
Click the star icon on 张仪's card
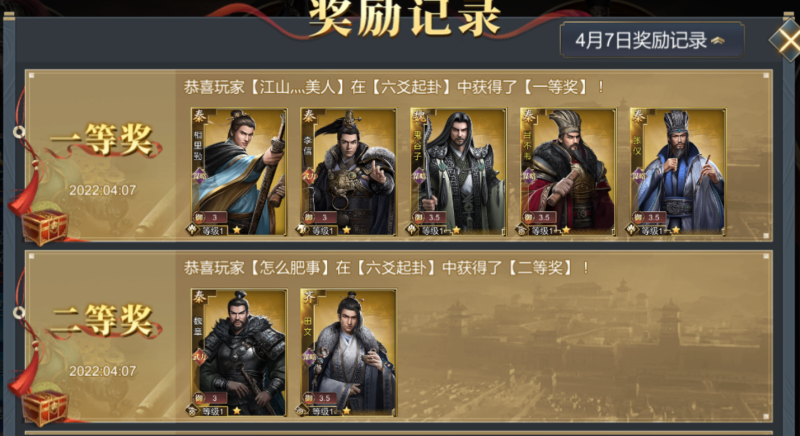tap(676, 230)
